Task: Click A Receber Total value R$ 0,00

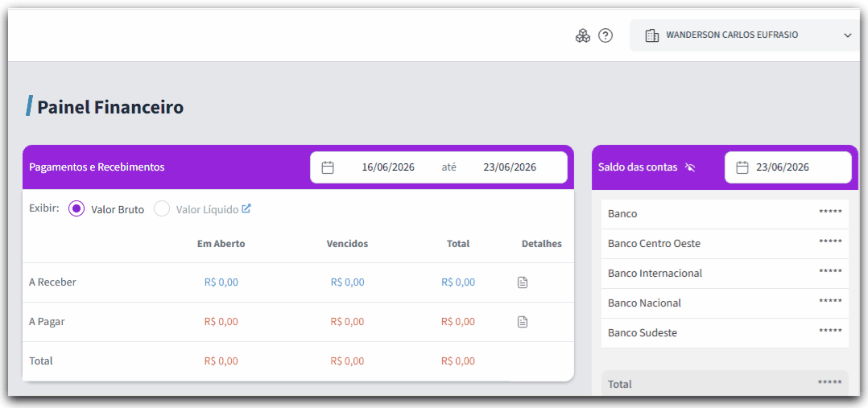Action: (x=458, y=282)
